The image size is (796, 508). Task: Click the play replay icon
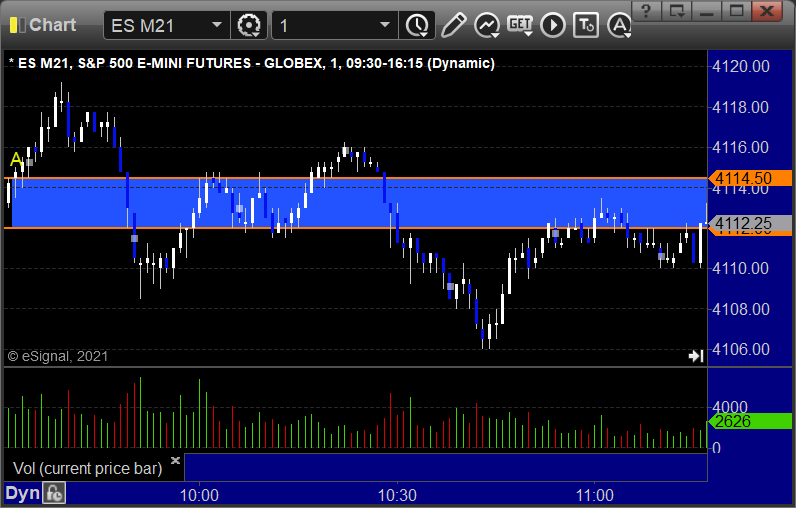point(553,25)
